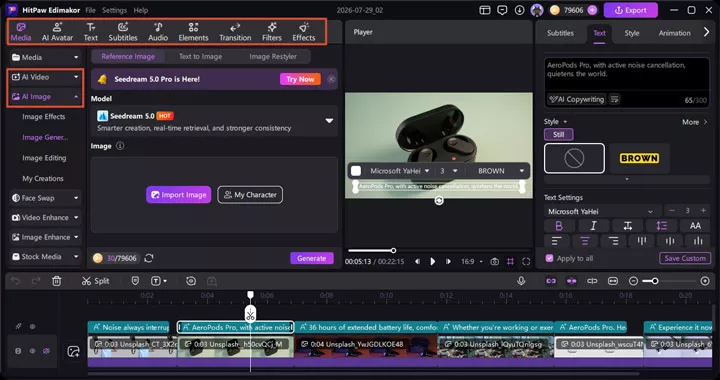The image size is (720, 380).
Task: Expand the Media section in sidebar
Action: 45,57
